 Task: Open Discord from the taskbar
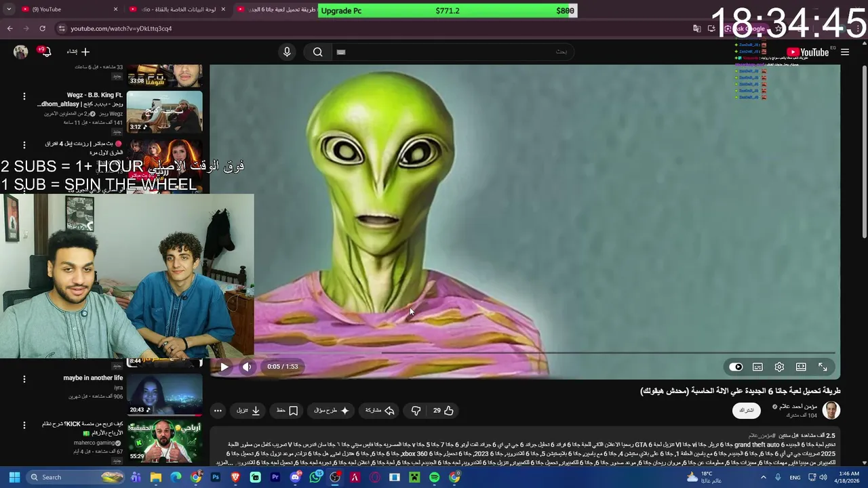pos(295,477)
